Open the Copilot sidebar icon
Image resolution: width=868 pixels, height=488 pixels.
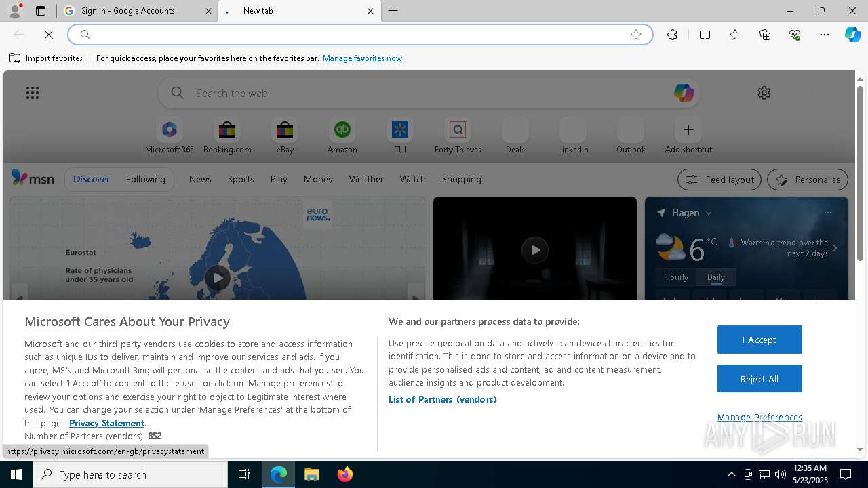click(x=852, y=35)
